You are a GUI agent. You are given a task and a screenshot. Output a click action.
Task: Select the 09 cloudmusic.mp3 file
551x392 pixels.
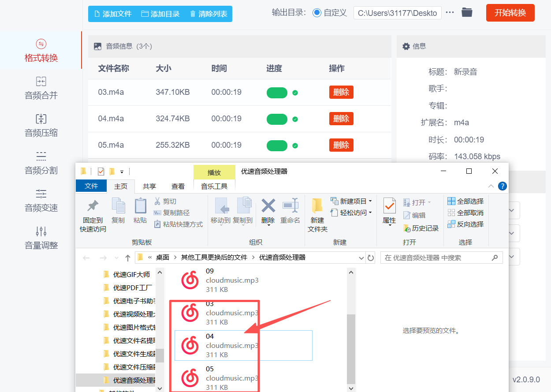click(x=243, y=280)
